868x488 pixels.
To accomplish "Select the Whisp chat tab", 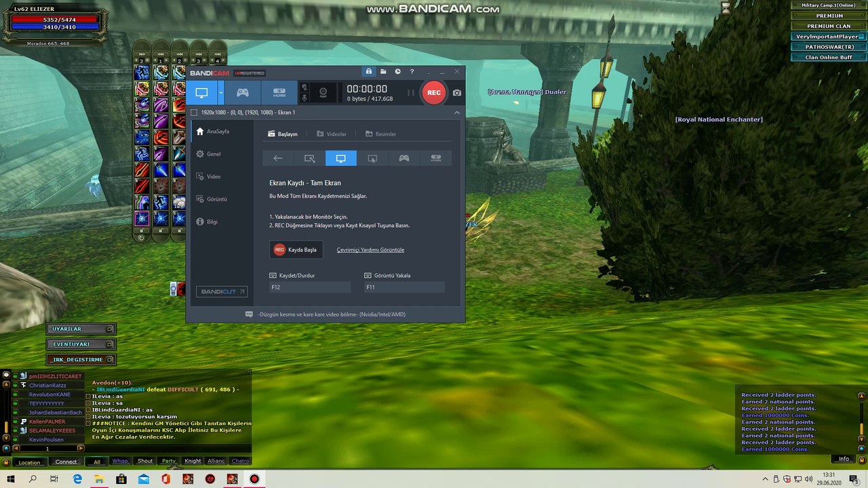I will (x=120, y=462).
